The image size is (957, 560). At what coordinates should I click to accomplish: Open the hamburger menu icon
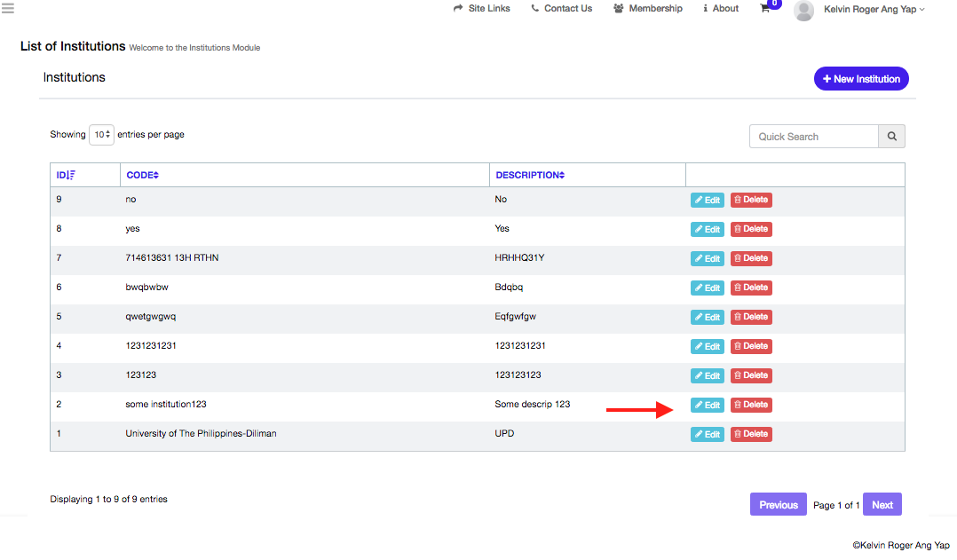[x=8, y=9]
